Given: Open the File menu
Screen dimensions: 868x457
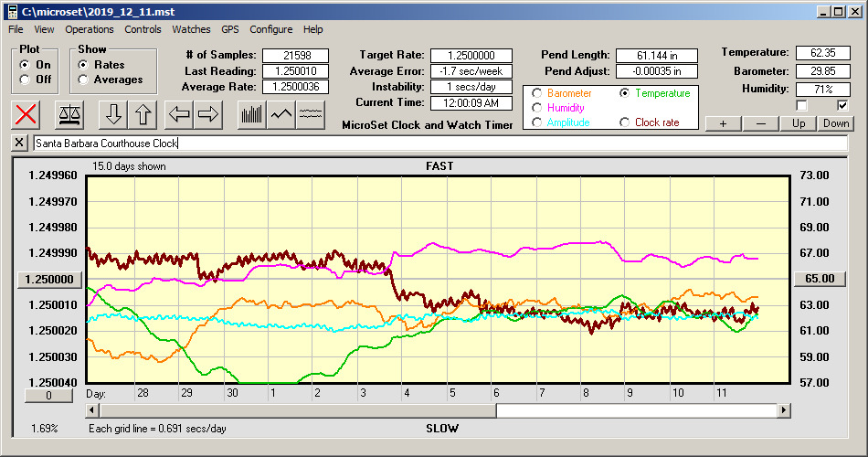Looking at the screenshot, I should click(x=16, y=29).
